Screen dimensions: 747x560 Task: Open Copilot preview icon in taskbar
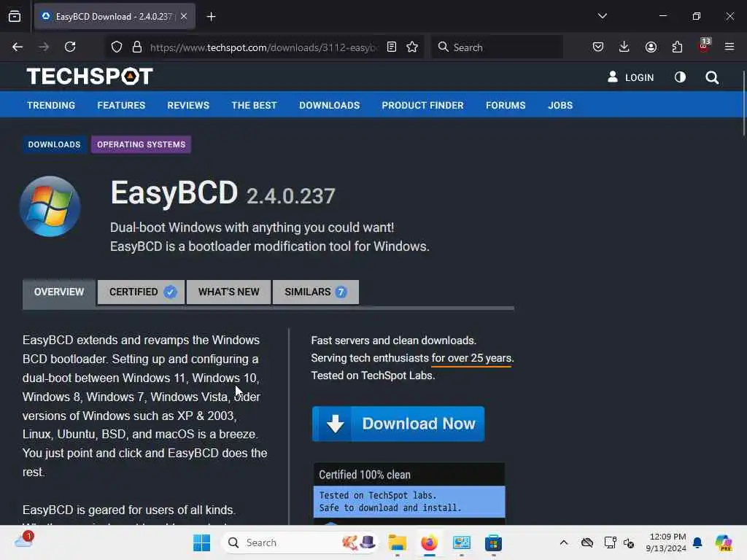click(x=724, y=542)
